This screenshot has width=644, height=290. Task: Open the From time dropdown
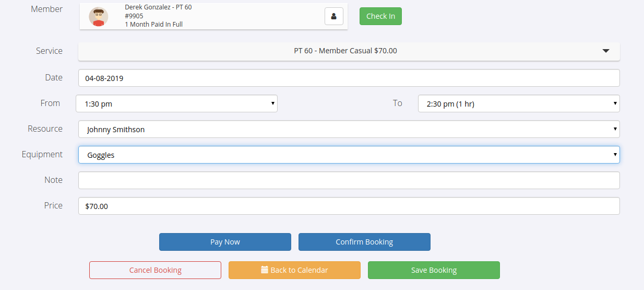[x=176, y=103]
